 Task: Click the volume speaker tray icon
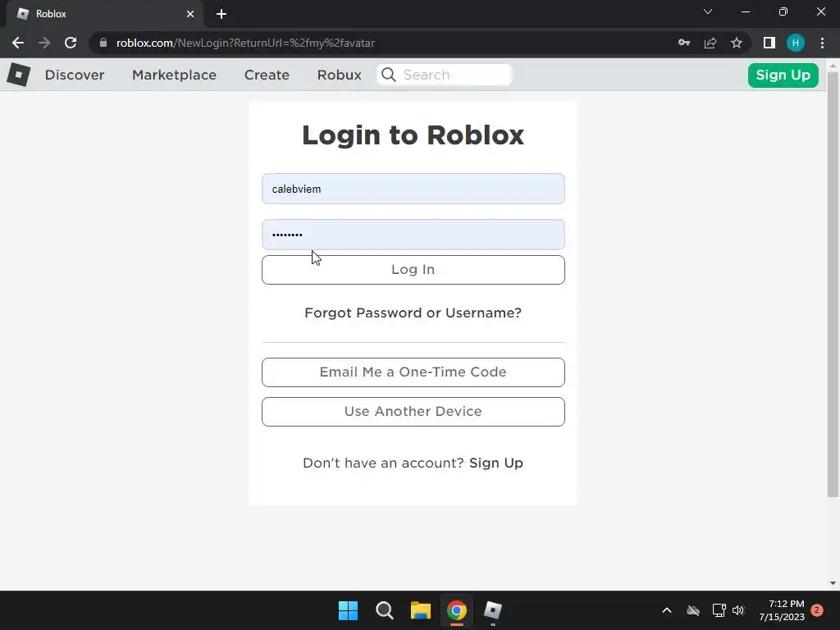point(738,610)
